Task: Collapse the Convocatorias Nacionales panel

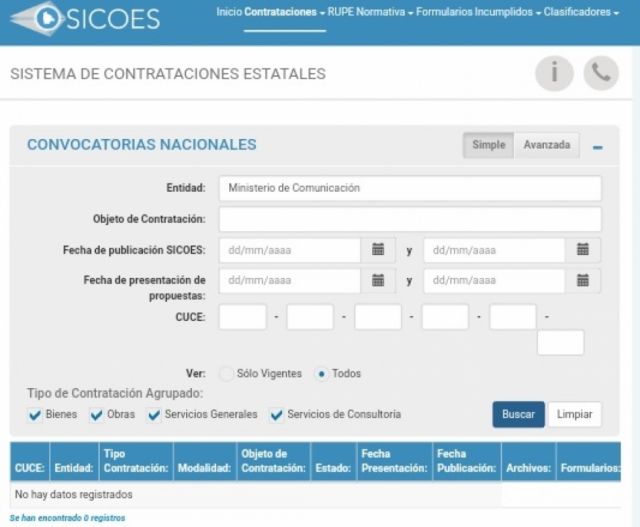Action: [x=598, y=147]
